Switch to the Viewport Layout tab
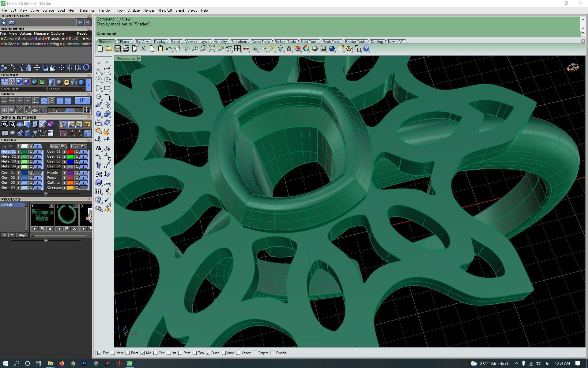The height and width of the screenshot is (368, 588). [x=197, y=42]
